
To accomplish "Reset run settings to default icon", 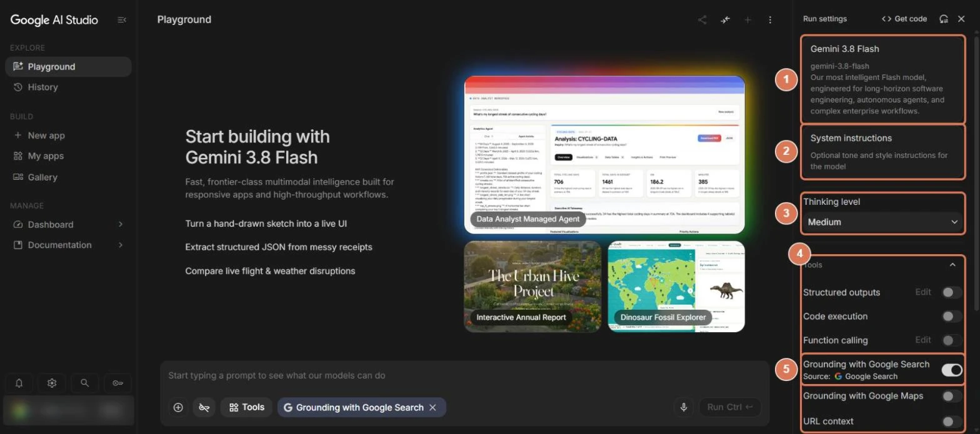I will (944, 19).
